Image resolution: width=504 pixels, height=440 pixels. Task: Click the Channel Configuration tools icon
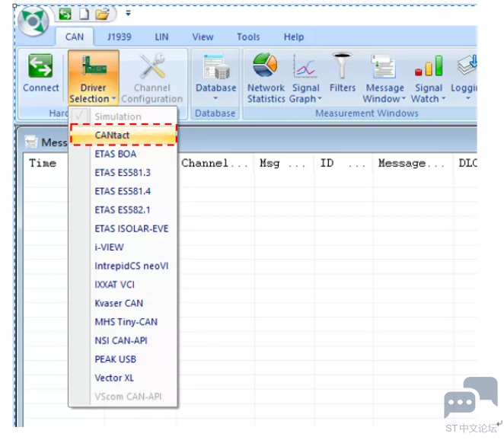[x=152, y=66]
